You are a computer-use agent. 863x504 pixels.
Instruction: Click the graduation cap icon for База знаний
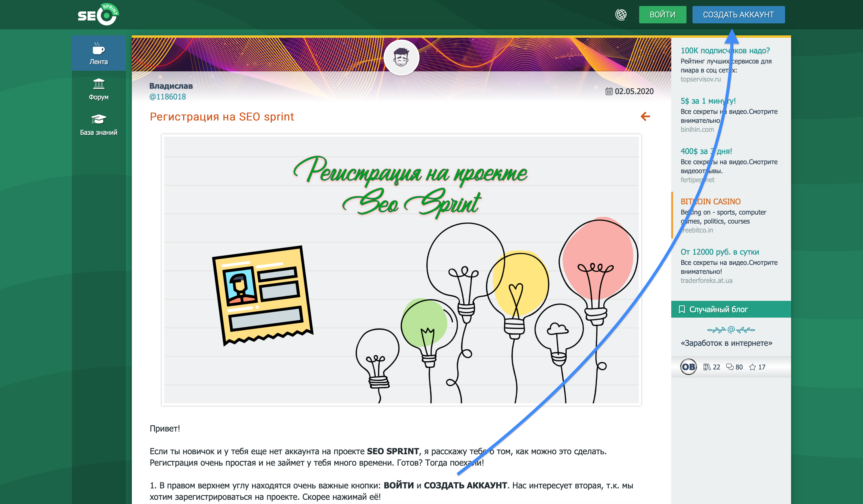click(99, 119)
